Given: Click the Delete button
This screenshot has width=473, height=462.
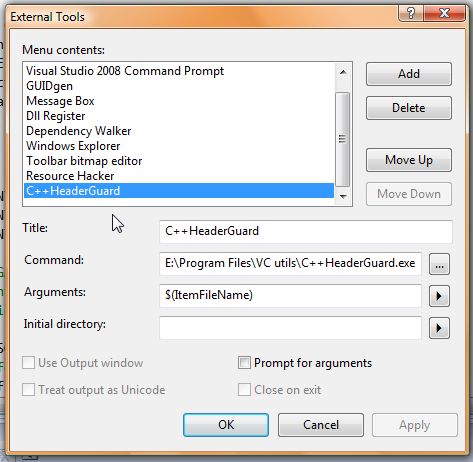Looking at the screenshot, I should (x=409, y=108).
